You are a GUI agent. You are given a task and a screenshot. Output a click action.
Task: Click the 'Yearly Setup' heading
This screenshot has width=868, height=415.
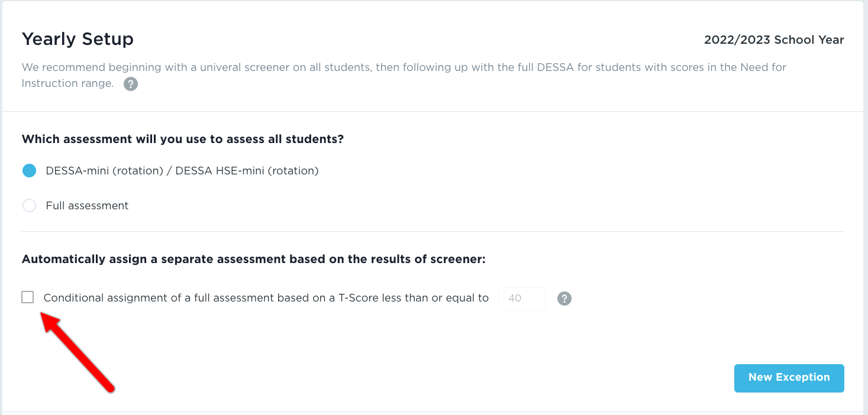[78, 39]
